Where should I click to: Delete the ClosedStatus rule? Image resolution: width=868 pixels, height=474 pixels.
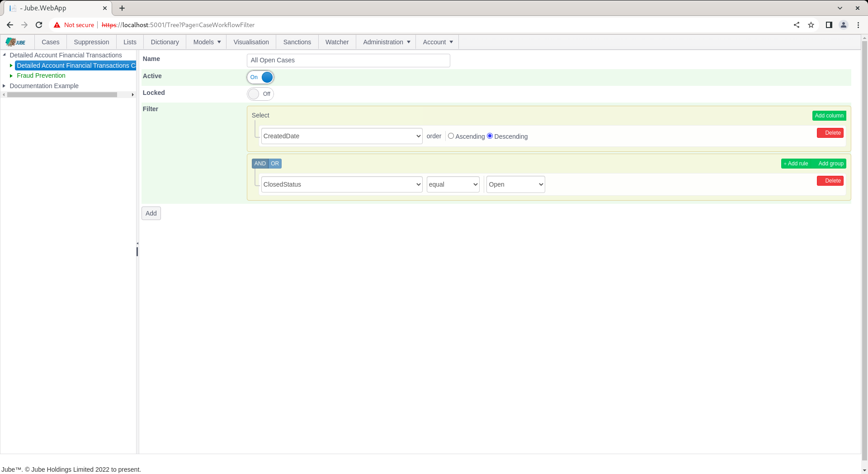830,181
